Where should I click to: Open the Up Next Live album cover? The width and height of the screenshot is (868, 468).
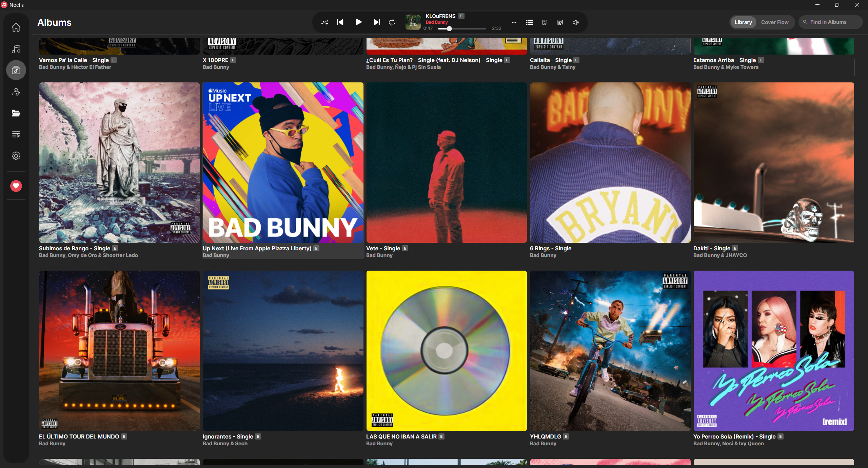(x=283, y=162)
